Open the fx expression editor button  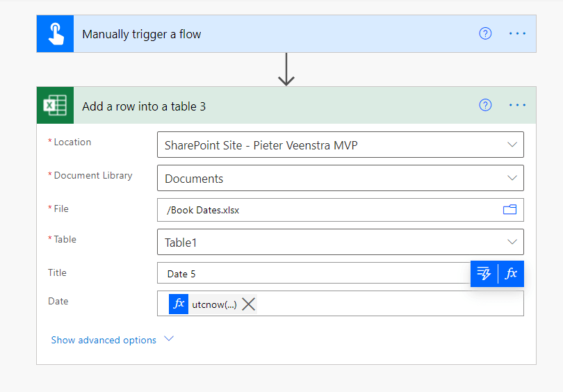511,274
